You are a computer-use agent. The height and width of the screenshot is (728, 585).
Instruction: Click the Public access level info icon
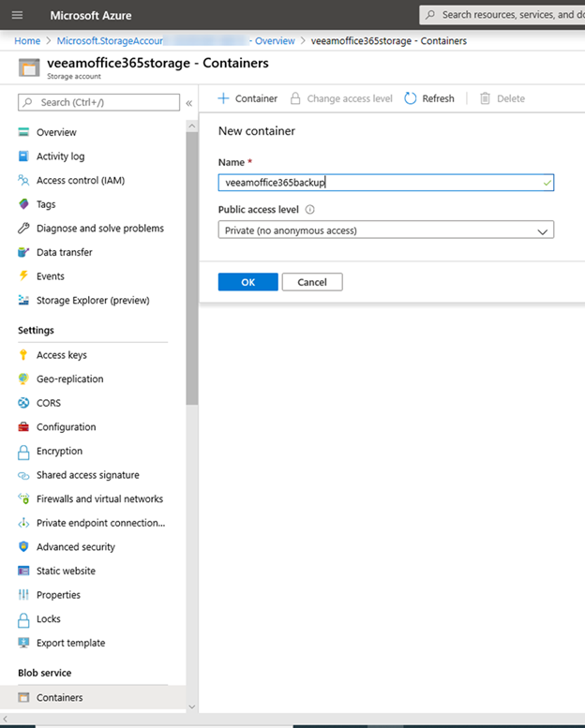310,210
